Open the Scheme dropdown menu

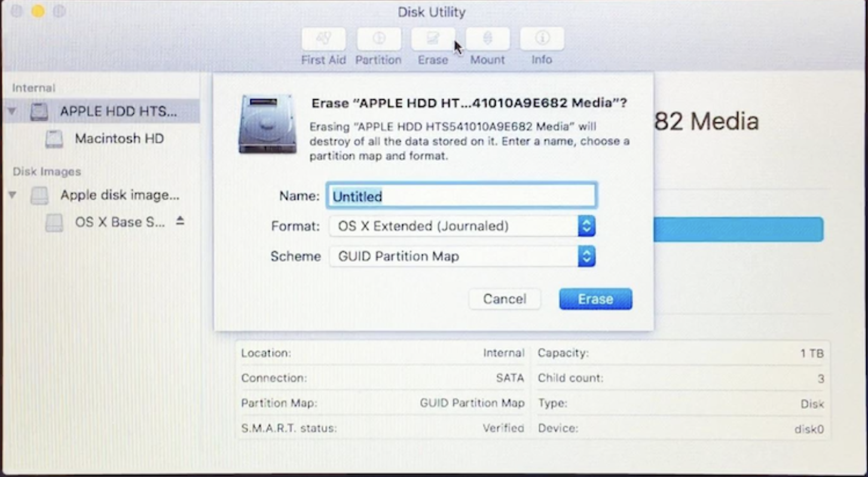point(586,256)
